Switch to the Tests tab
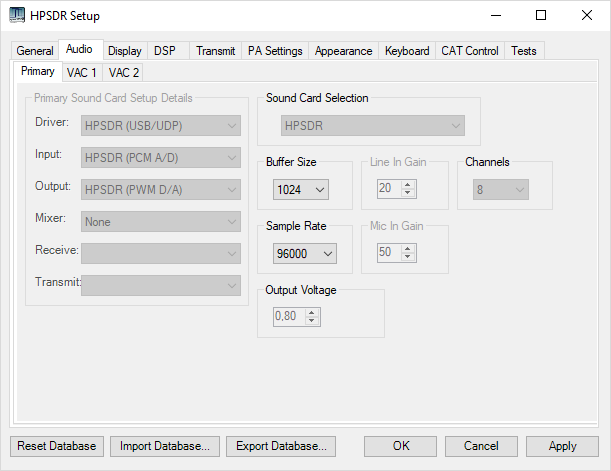Viewport: 611px width, 471px height. [524, 51]
